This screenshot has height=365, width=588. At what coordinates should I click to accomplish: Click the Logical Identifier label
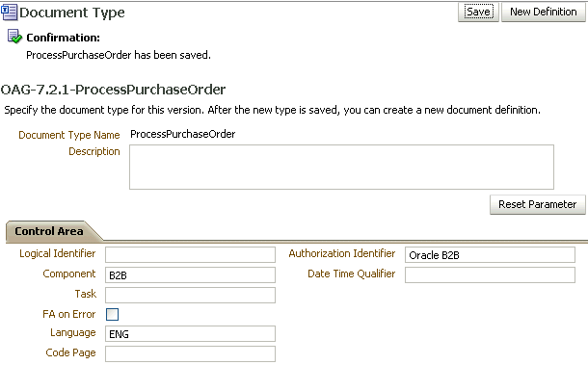[x=58, y=253]
